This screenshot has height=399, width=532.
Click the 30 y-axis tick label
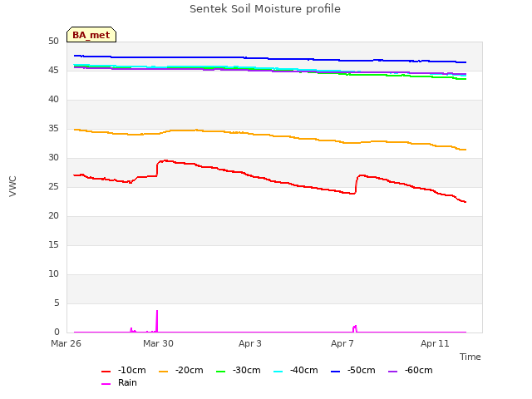[53, 157]
